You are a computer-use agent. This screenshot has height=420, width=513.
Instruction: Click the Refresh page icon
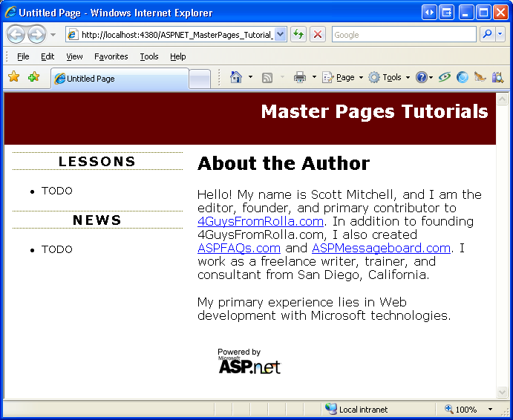(298, 34)
